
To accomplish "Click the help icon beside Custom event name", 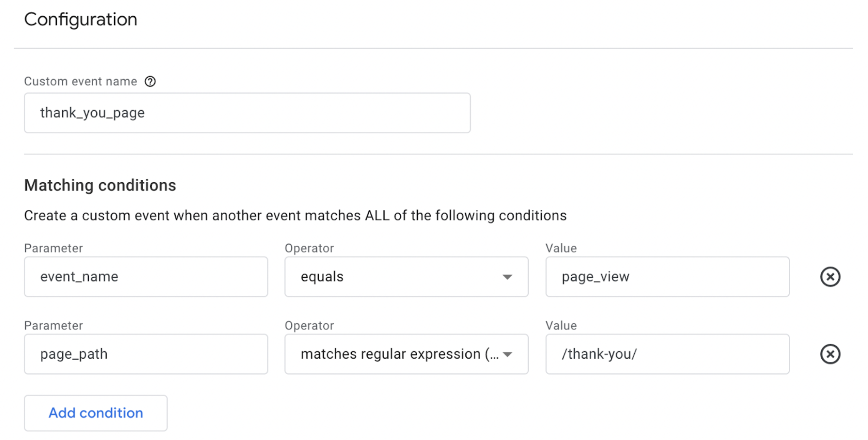I will point(150,81).
